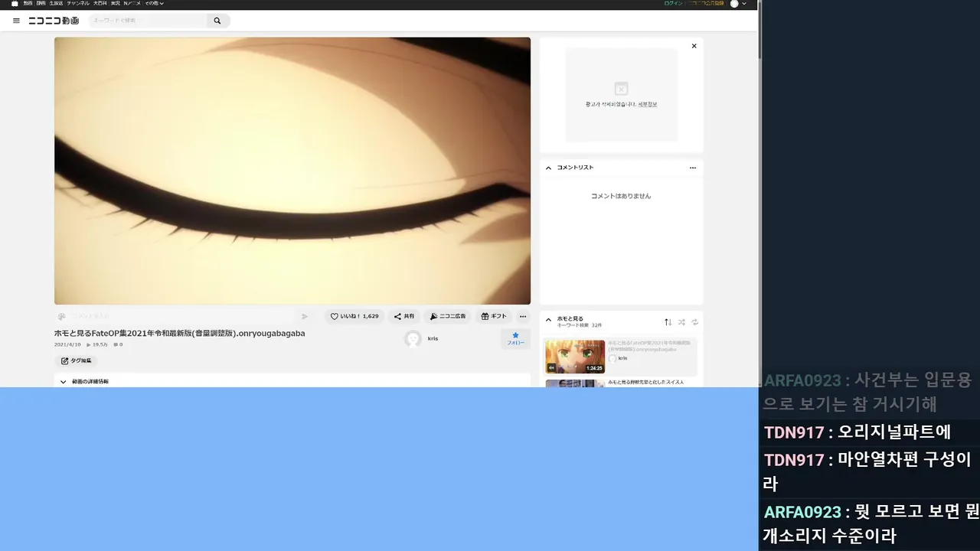980x551 pixels.
Task: Click the Niconico TV icon in top bar
Action: (15, 4)
